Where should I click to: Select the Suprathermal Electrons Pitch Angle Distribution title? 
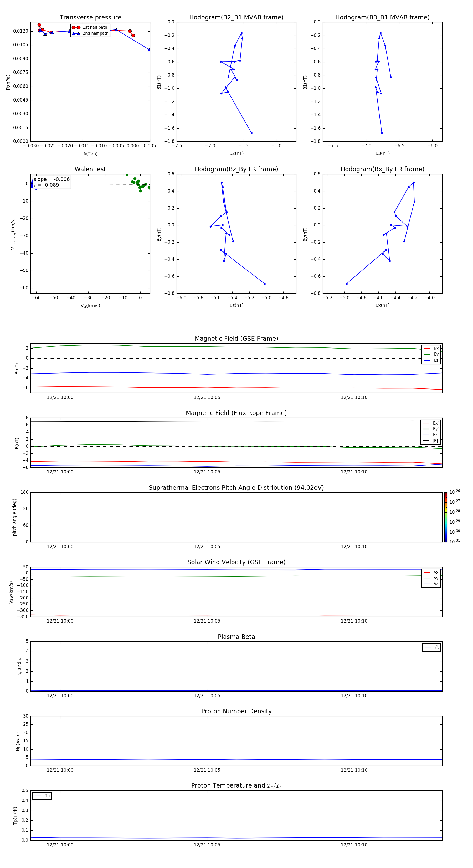point(236,488)
